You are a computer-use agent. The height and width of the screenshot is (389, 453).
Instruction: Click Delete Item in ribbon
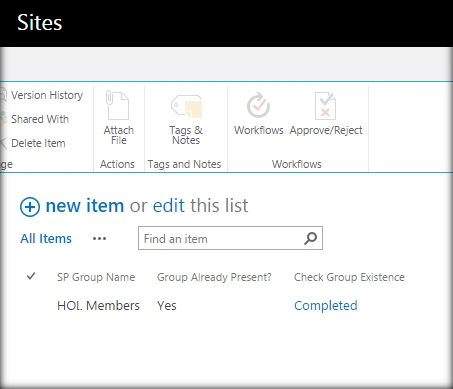pos(38,143)
